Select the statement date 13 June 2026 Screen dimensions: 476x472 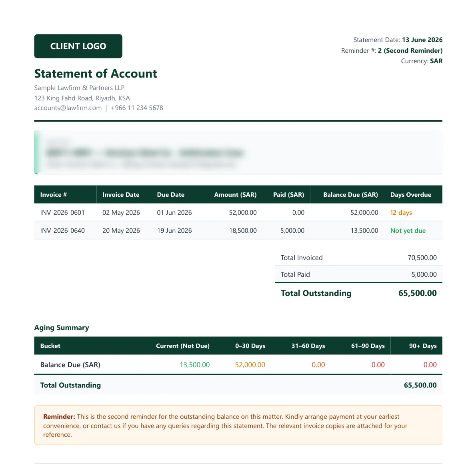point(422,40)
